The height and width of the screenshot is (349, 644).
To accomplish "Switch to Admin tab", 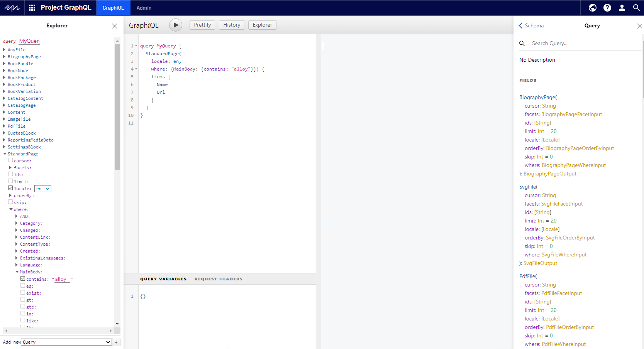I will (x=144, y=8).
